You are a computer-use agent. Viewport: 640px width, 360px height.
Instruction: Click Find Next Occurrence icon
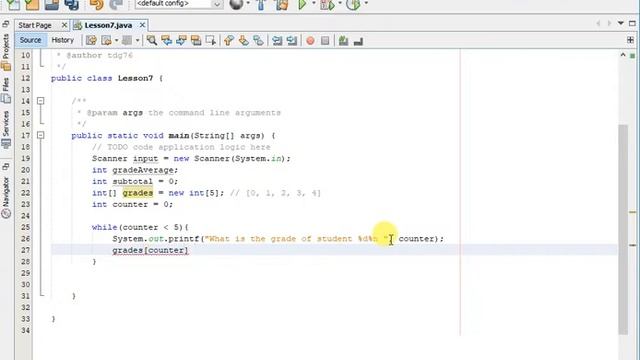(181, 40)
